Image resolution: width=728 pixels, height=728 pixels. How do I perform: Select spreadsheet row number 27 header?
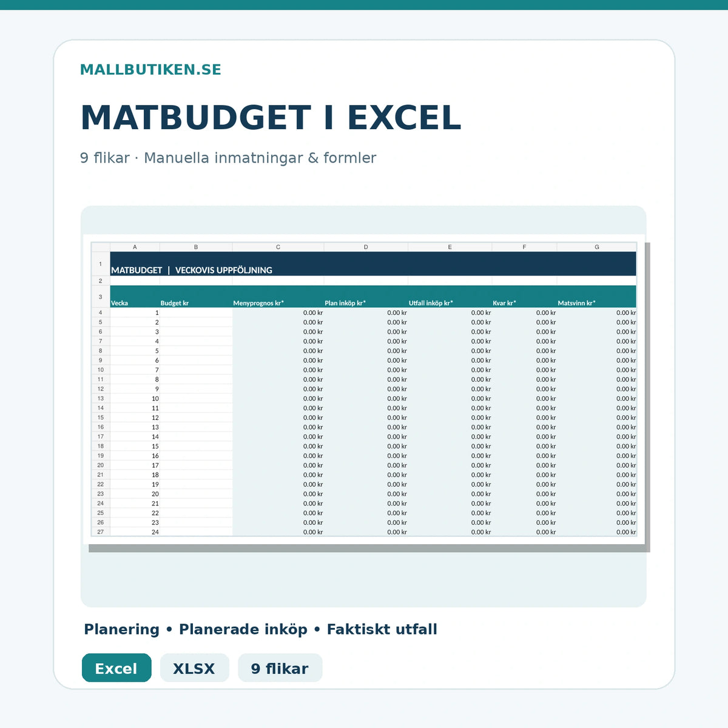coord(101,532)
